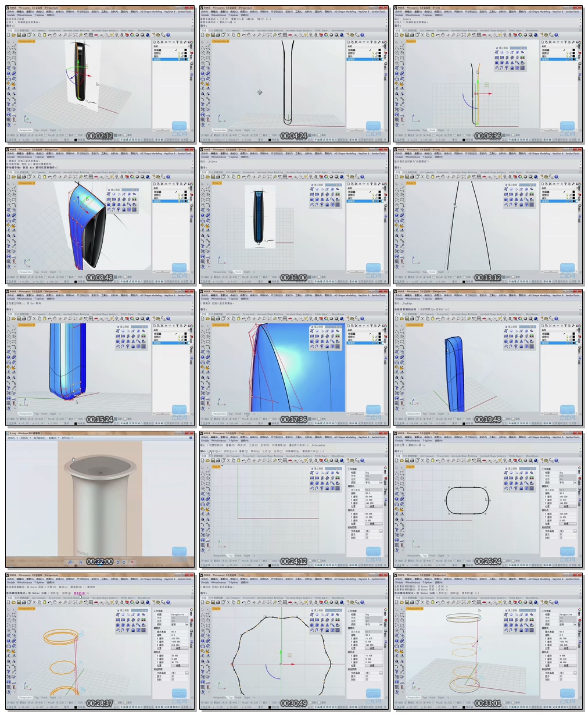Image resolution: width=588 pixels, height=715 pixels.
Task: Click SectionTools menu in the 00:02:12 frame
Action: [184, 12]
